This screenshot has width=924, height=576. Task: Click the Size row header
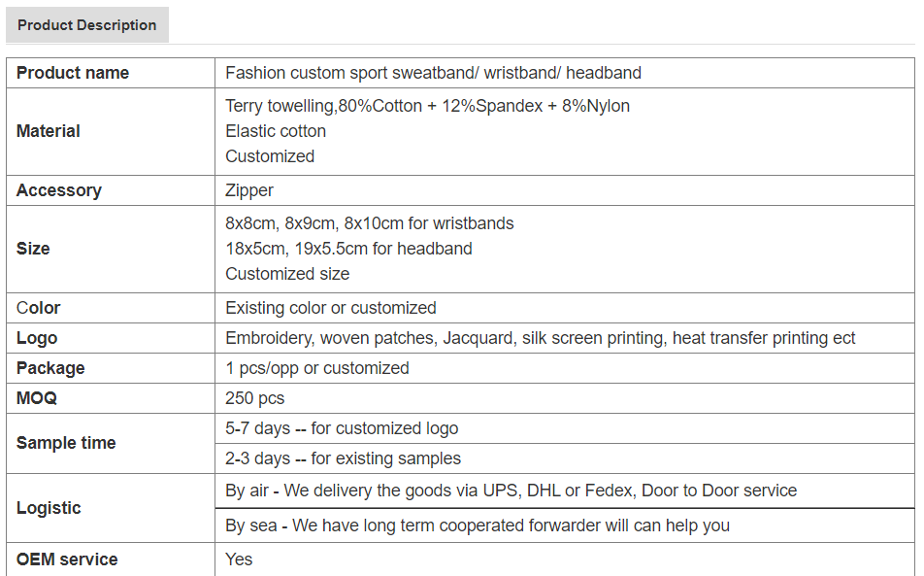pos(111,249)
